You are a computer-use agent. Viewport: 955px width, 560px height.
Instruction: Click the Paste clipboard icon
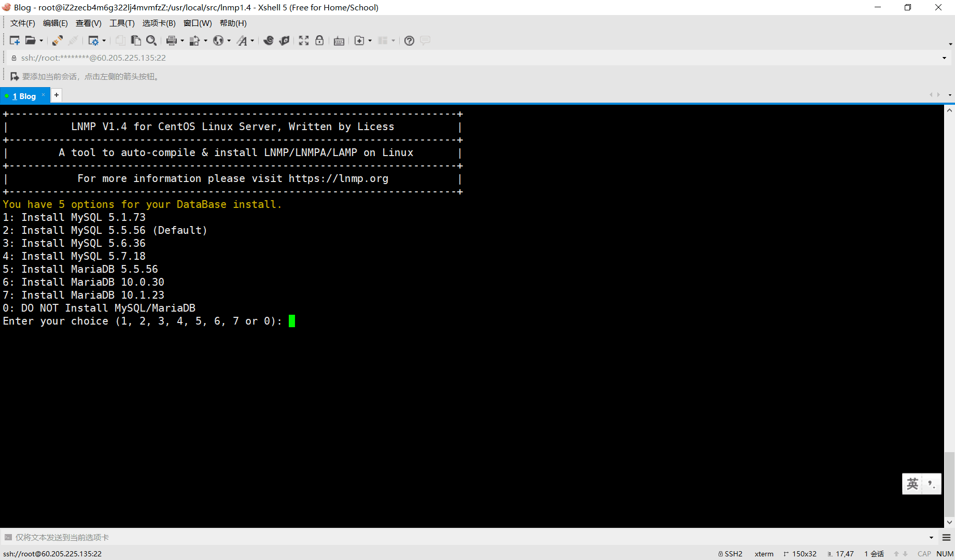pos(136,40)
